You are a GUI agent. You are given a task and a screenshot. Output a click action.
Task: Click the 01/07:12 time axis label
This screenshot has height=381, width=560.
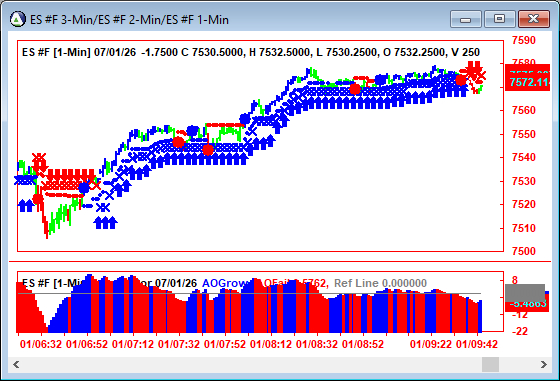133,344
